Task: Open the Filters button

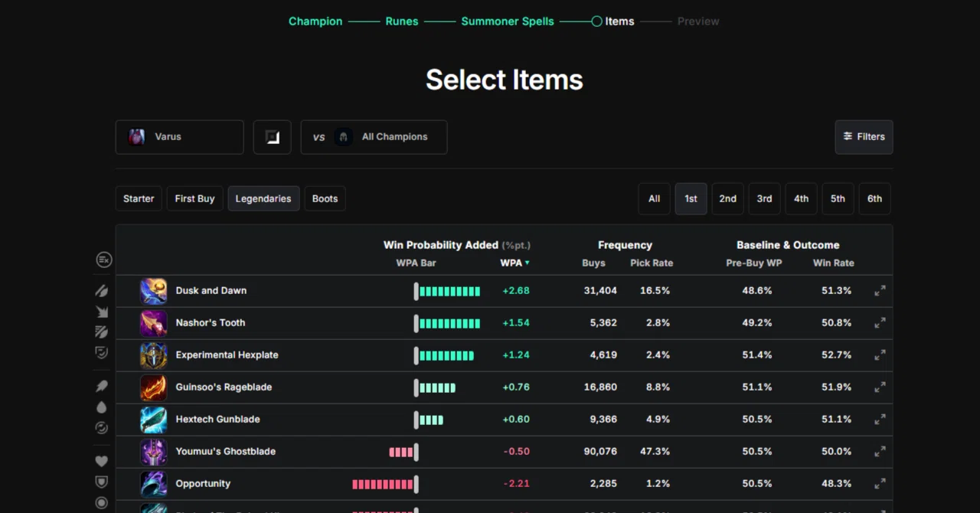Action: (864, 137)
